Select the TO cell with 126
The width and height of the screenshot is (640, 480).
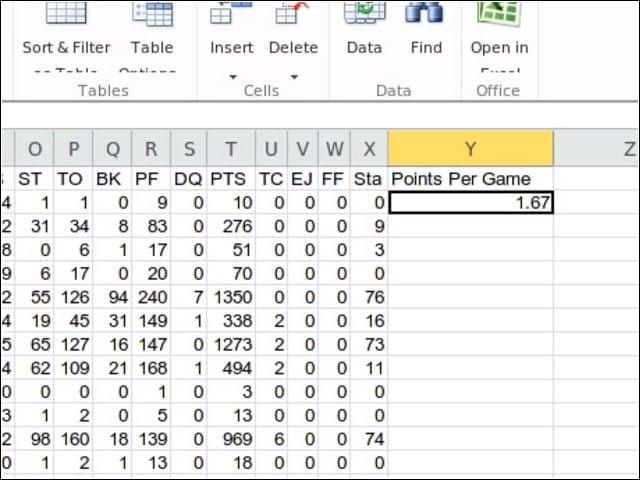[73, 297]
